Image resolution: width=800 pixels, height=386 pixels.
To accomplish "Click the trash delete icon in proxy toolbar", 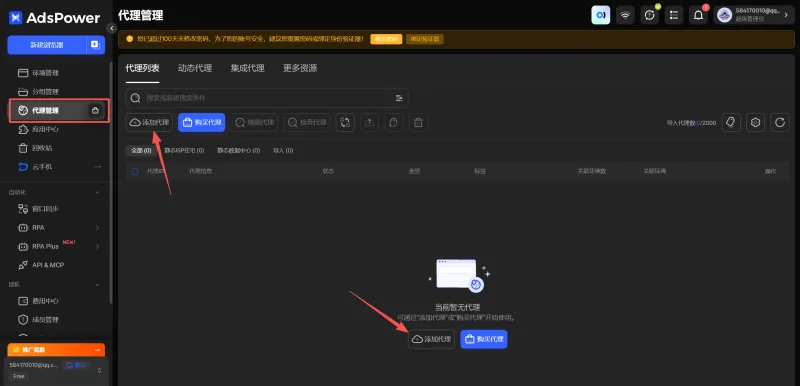I will point(418,122).
